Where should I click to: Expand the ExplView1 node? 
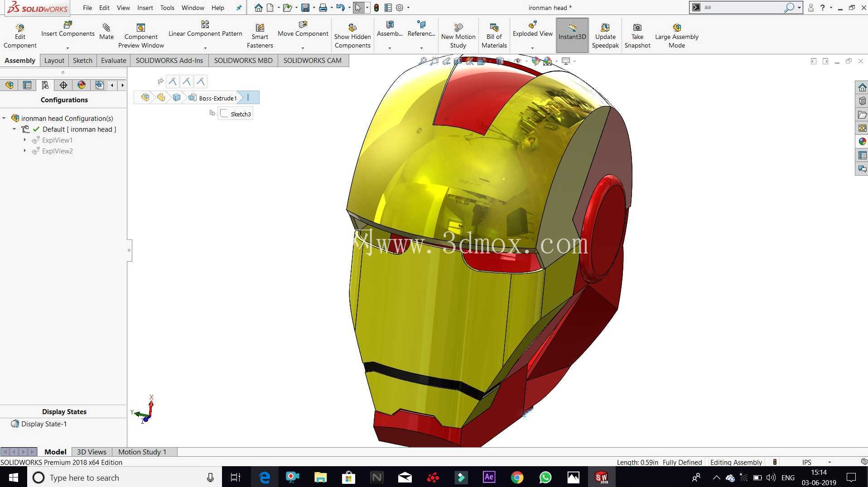point(24,140)
